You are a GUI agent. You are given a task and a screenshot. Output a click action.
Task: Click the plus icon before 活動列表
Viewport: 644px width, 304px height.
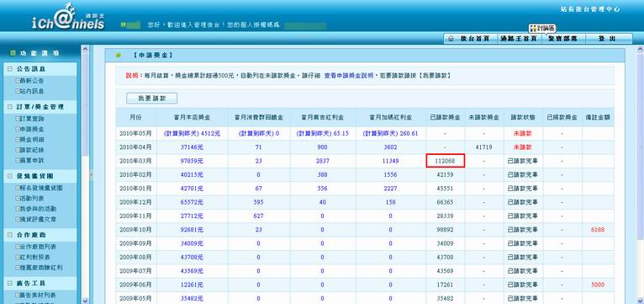18,198
